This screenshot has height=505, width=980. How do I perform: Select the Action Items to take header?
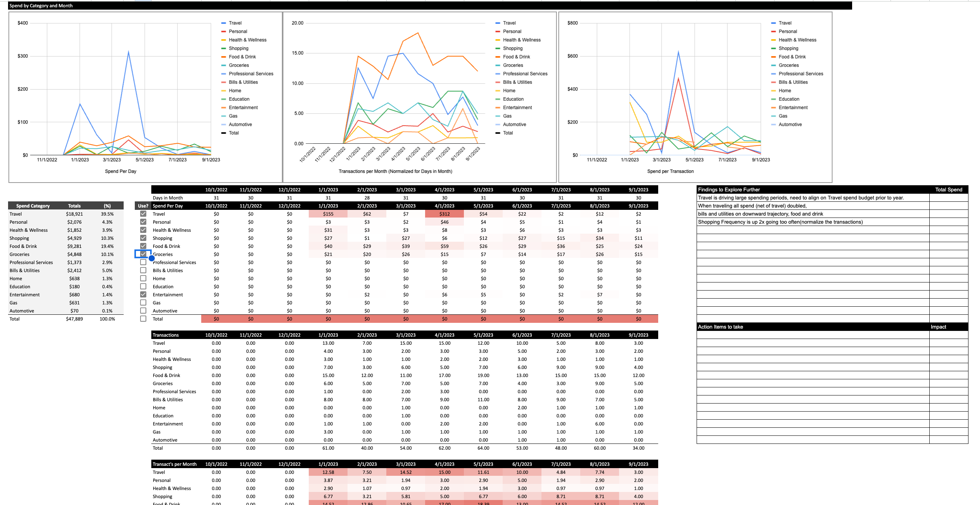pyautogui.click(x=813, y=327)
